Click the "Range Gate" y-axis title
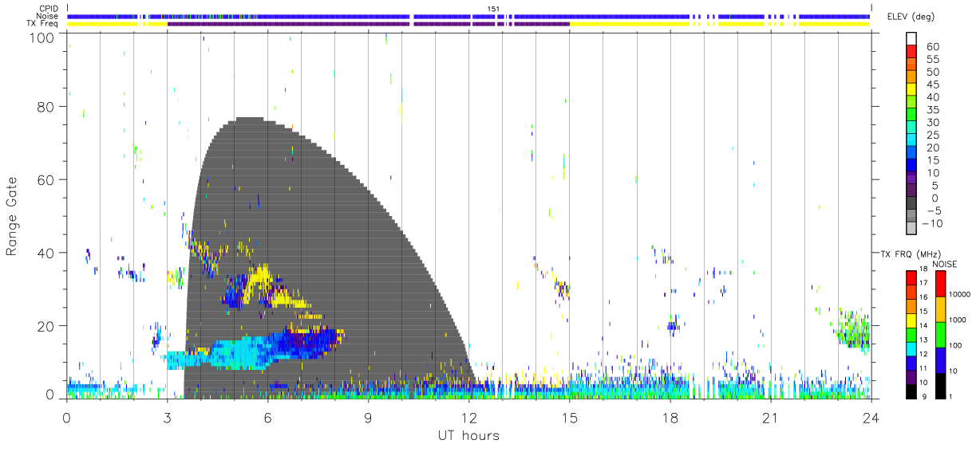Image resolution: width=980 pixels, height=452 pixels. tap(12, 216)
